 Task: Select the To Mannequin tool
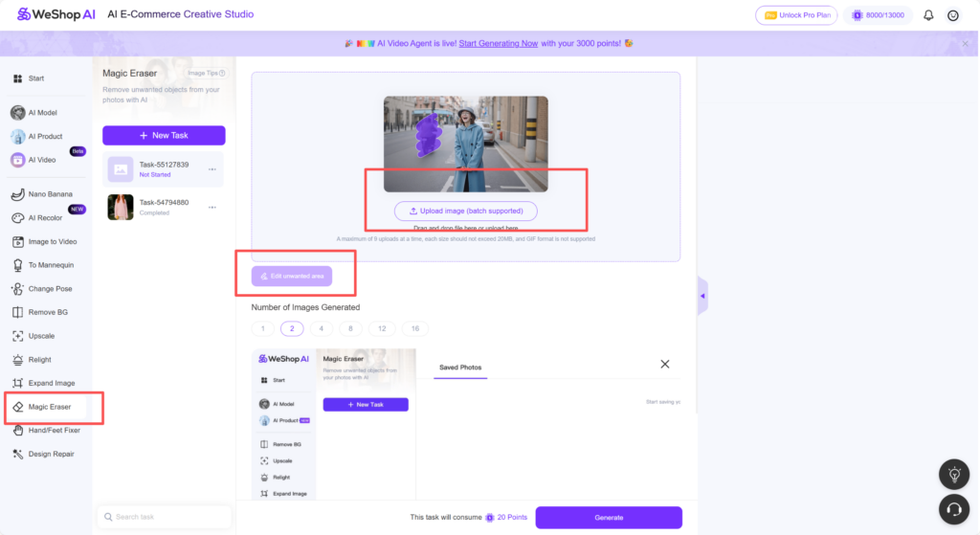click(x=43, y=265)
